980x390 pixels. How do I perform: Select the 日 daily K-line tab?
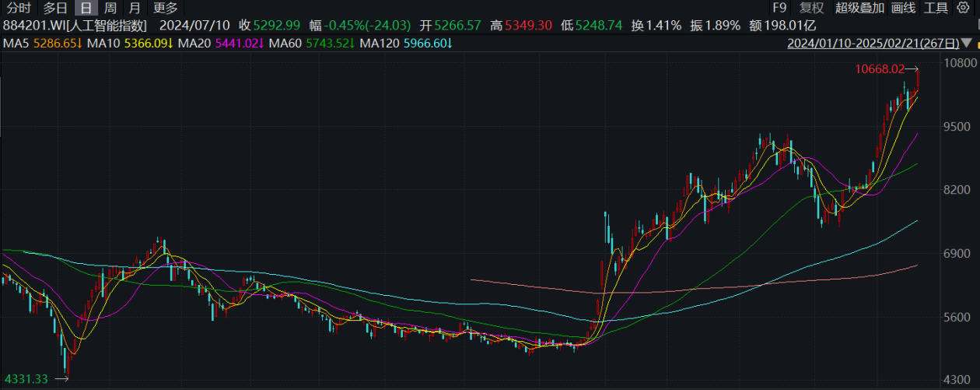(x=86, y=9)
